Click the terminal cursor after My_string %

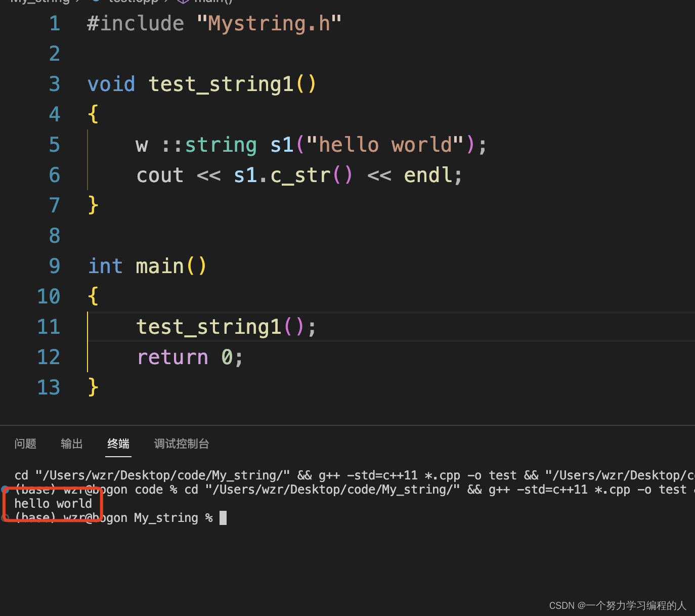[x=223, y=518]
